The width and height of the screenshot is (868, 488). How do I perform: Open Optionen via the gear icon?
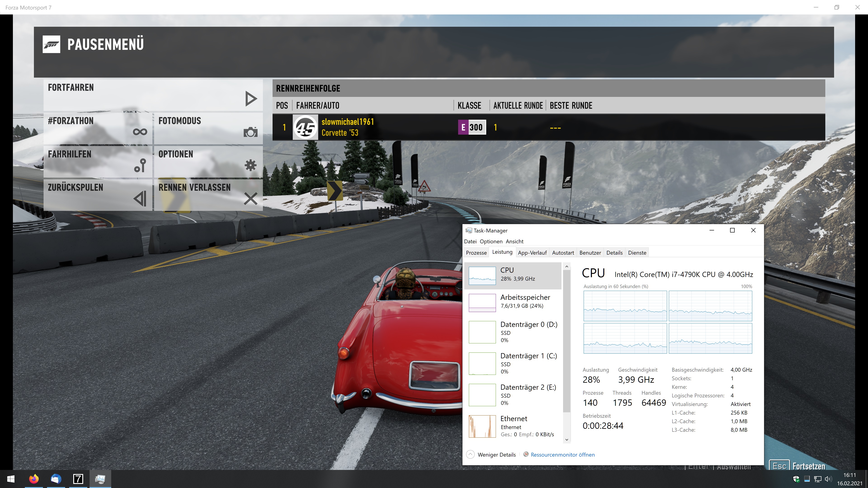(x=250, y=165)
